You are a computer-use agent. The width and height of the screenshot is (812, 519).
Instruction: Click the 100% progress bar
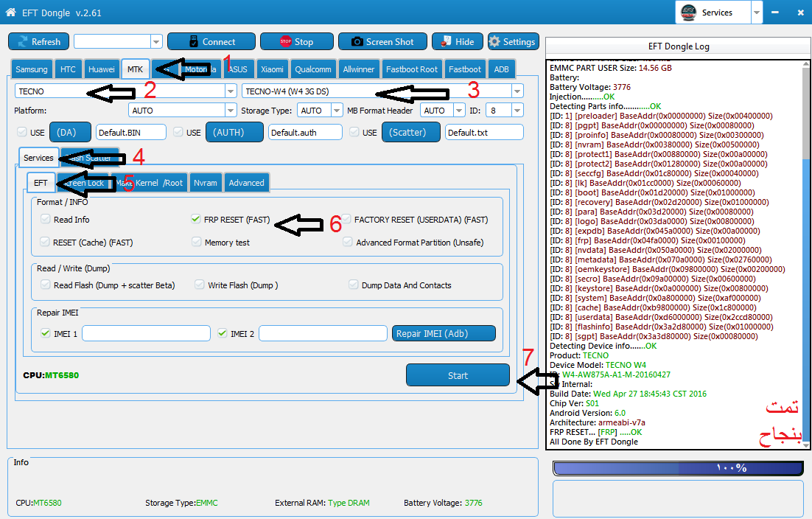(679, 467)
